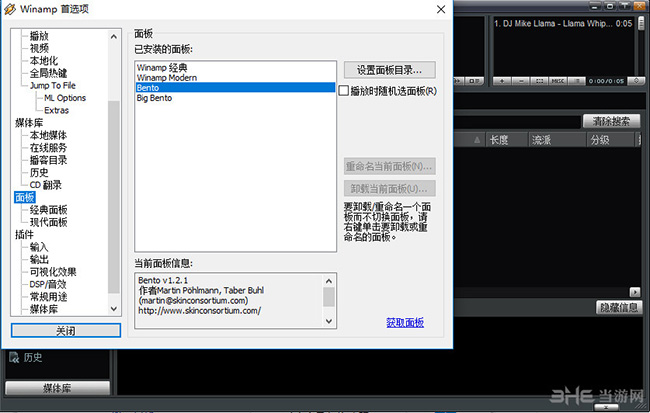Select 播客目录 in preferences tree
Viewport: 650px width, 413px height.
[x=48, y=160]
